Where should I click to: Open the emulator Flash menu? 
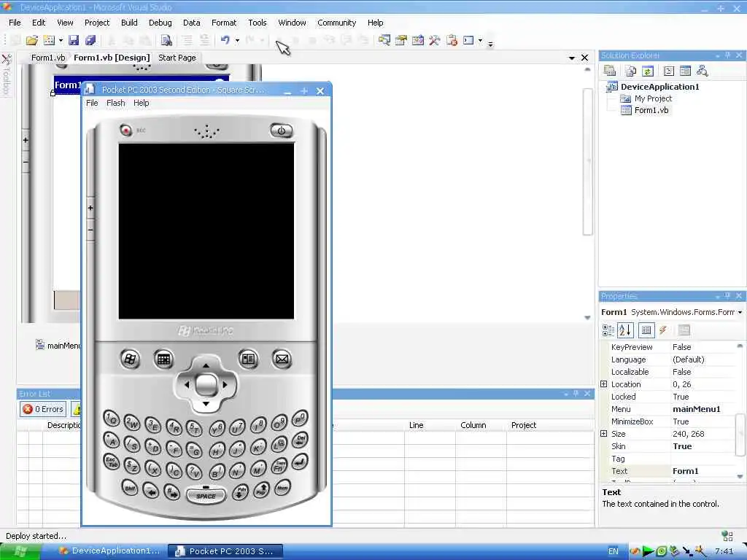tap(116, 103)
